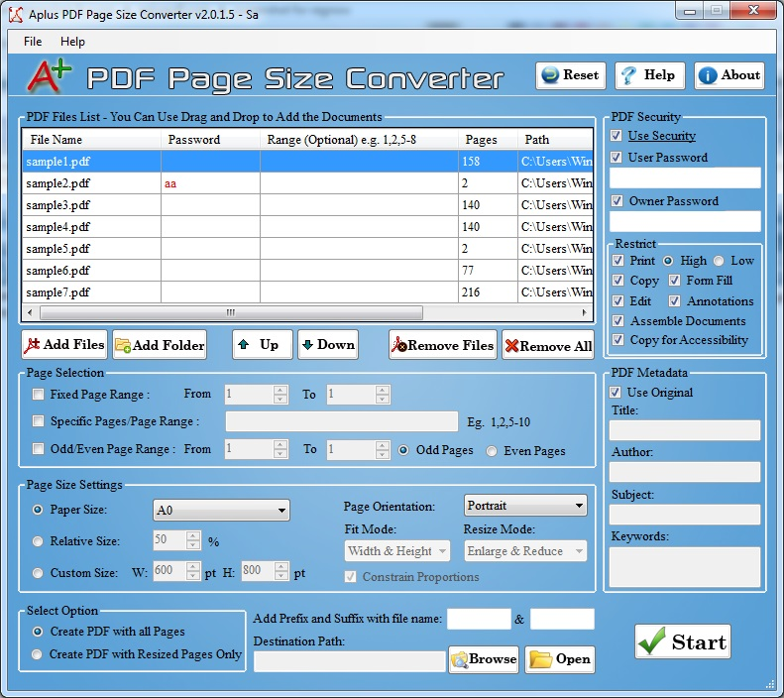Click Fixed Page Range From stepper
The image size is (784, 698).
[280, 394]
